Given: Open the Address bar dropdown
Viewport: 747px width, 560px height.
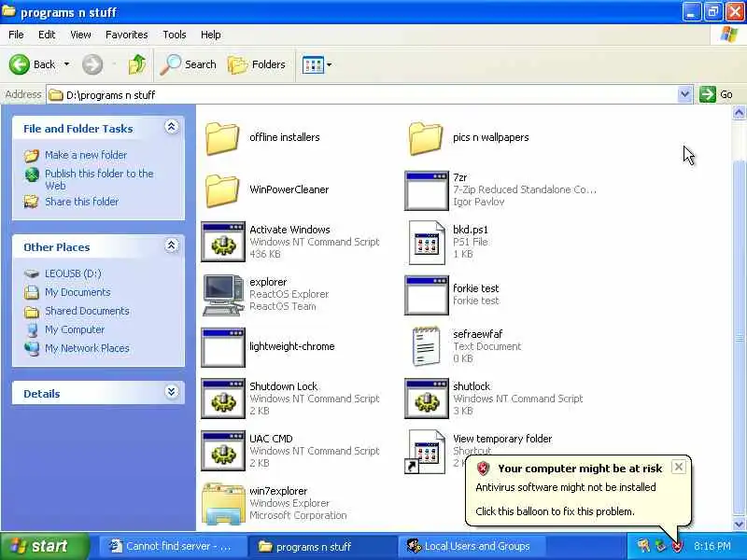Looking at the screenshot, I should [684, 94].
